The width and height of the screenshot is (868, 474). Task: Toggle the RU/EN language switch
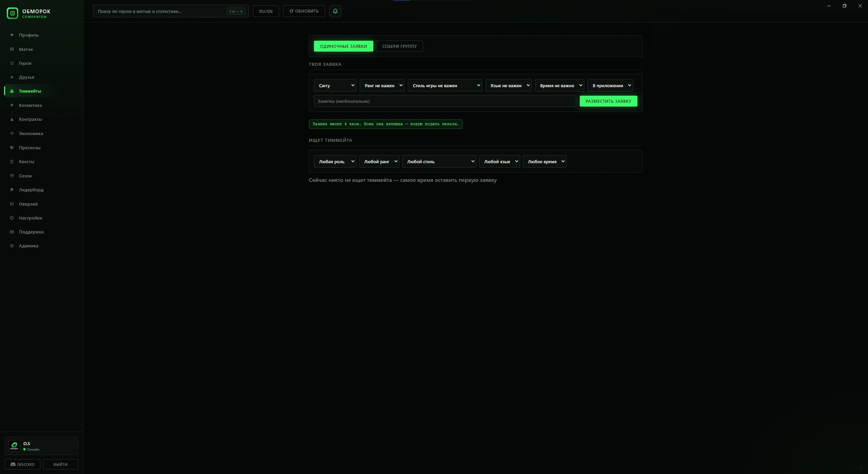[266, 11]
